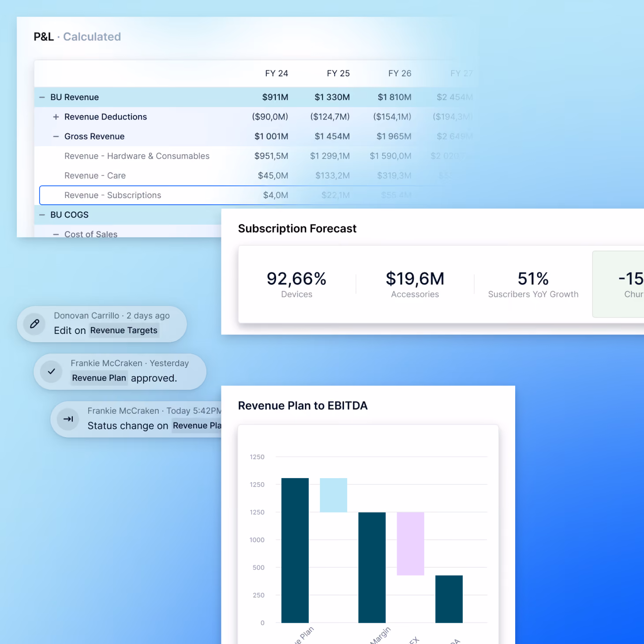Screen dimensions: 644x644
Task: Click the middle dark teal Margin bar
Action: (372, 568)
